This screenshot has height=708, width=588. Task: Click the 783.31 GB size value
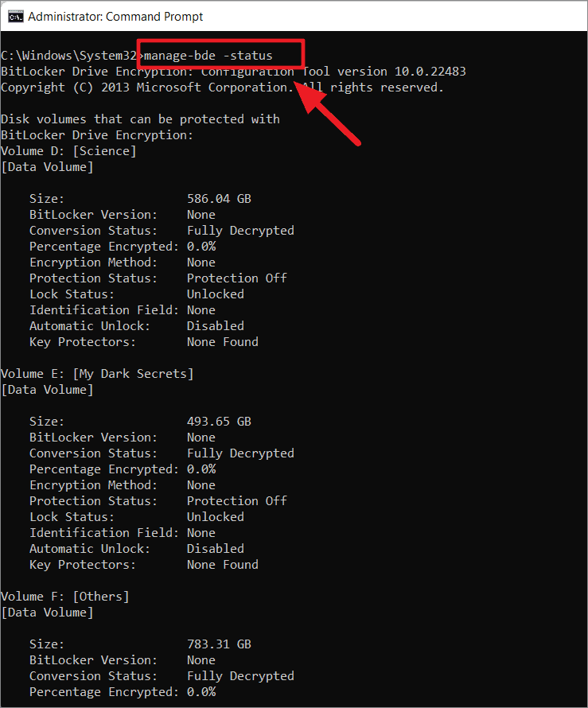pos(219,644)
